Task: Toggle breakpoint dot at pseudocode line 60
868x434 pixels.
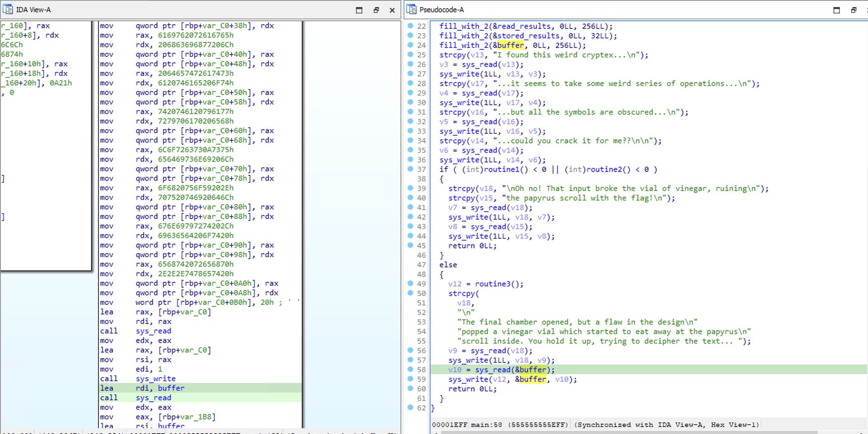Action: pyautogui.click(x=410, y=388)
